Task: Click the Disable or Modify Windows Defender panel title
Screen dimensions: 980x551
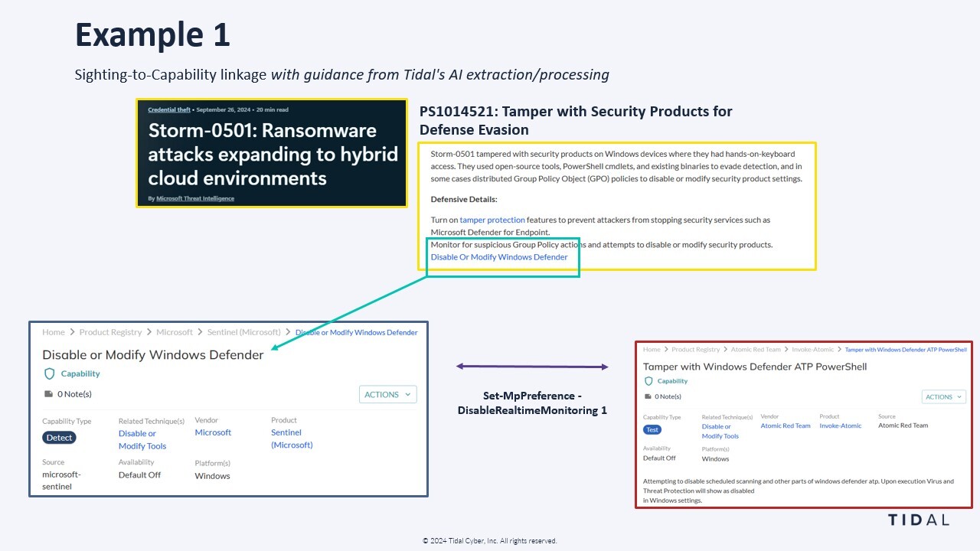Action: [x=153, y=355]
